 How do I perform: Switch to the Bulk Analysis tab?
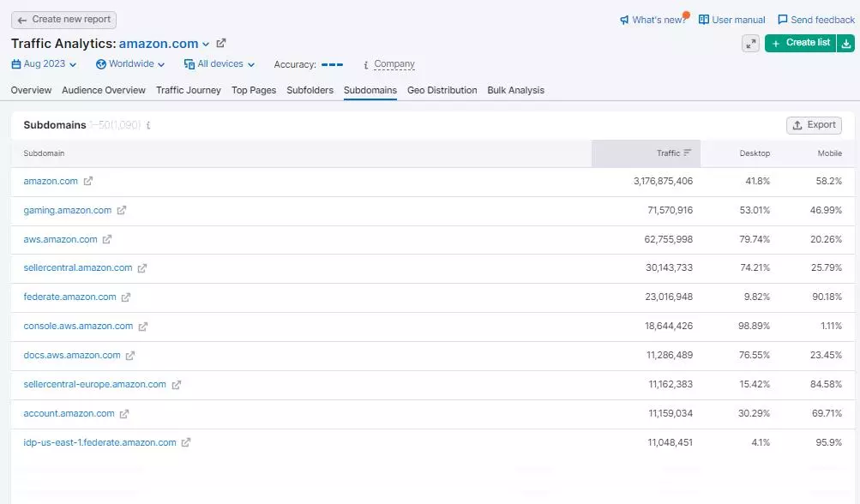pos(516,90)
